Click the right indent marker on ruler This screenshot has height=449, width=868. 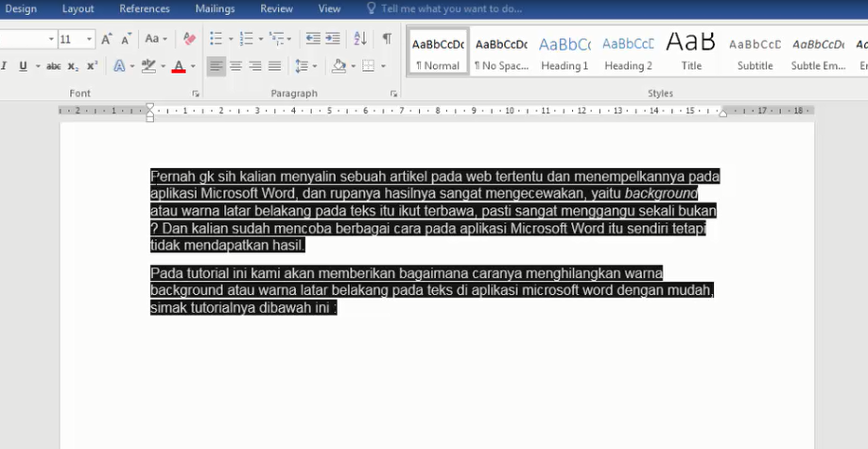[723, 112]
